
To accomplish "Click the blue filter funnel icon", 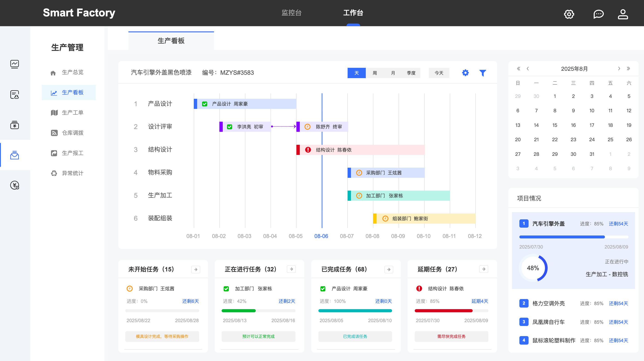I will coord(483,73).
